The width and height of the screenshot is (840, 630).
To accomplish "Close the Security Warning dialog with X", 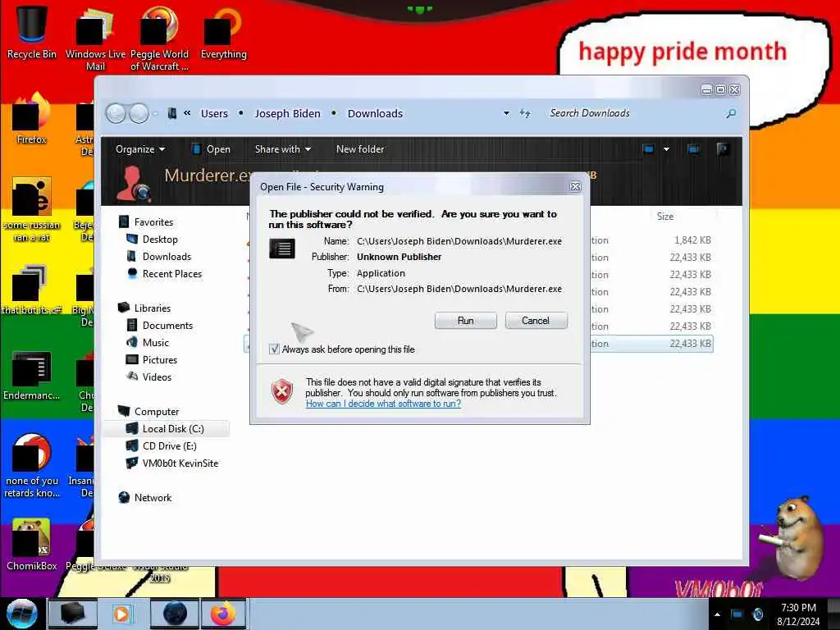I will (x=575, y=186).
